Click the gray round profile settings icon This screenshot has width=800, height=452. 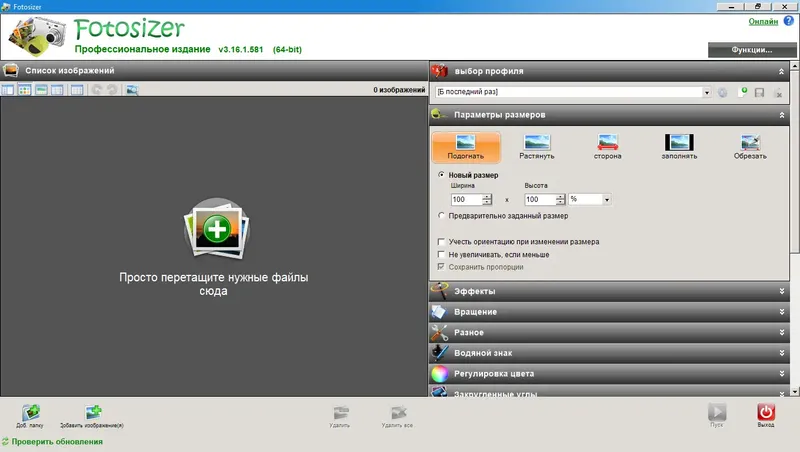click(722, 92)
